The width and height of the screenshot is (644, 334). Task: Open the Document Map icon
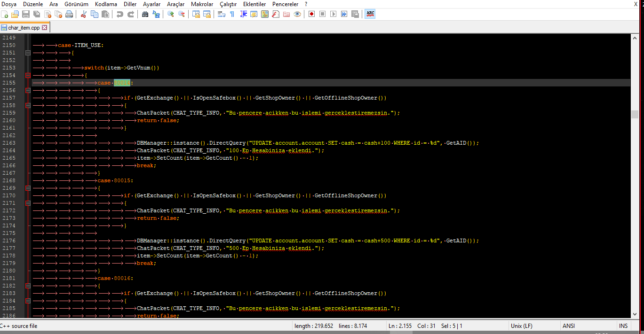click(264, 14)
